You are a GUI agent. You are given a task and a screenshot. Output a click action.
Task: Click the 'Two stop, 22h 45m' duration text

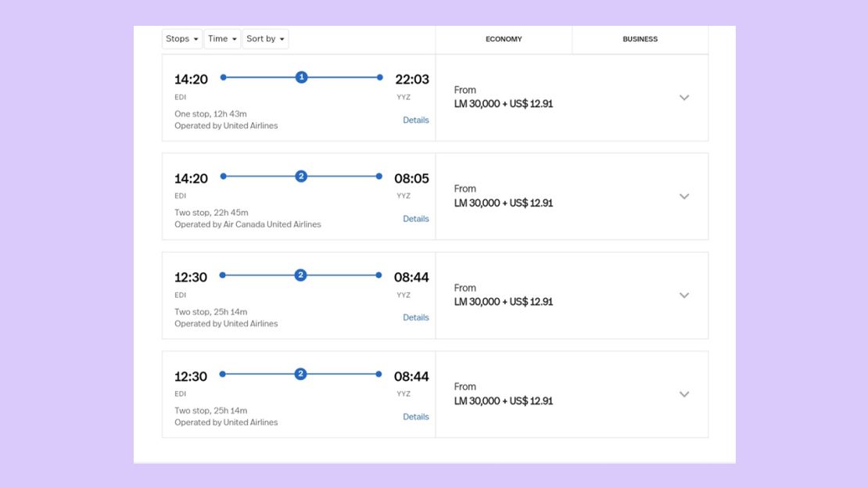pyautogui.click(x=211, y=213)
